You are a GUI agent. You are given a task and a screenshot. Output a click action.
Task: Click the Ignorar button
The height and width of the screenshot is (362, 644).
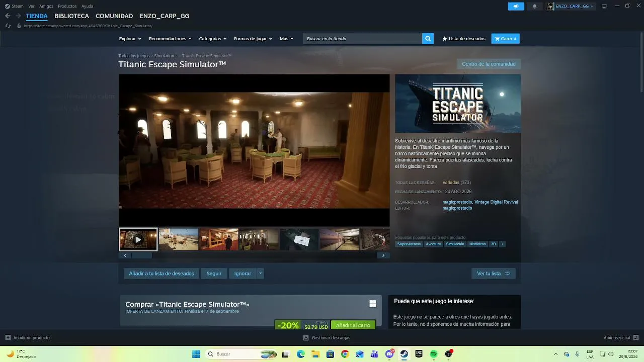click(243, 274)
